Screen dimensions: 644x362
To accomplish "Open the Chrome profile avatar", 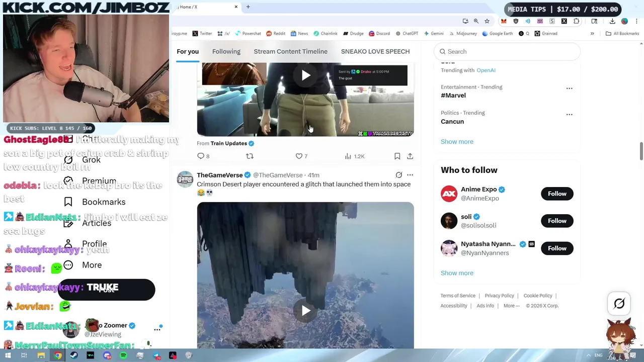I will coord(624,21).
